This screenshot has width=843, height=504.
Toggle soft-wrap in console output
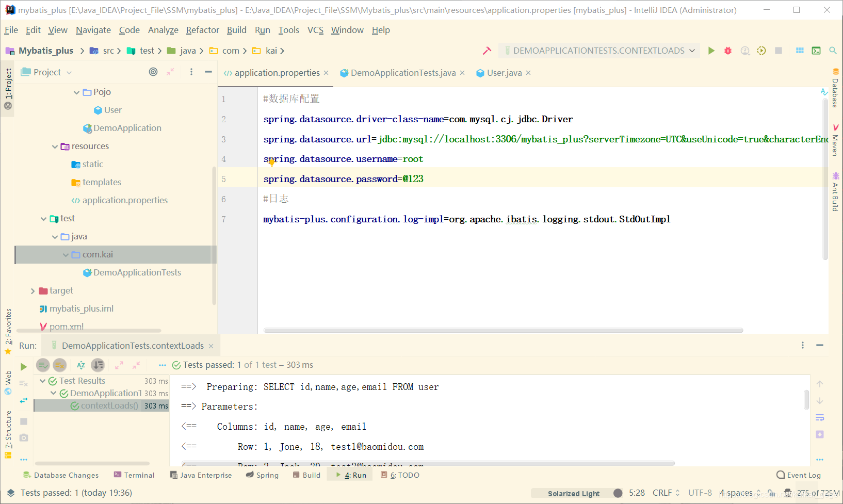(x=820, y=417)
